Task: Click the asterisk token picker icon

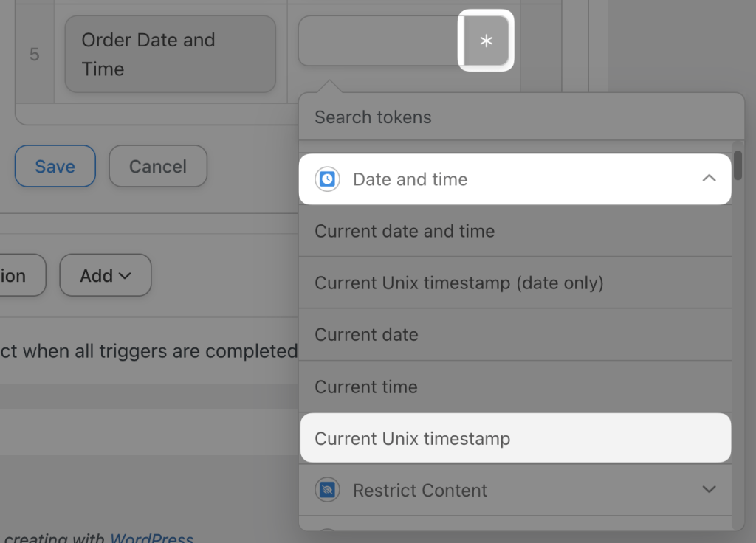Action: [485, 41]
